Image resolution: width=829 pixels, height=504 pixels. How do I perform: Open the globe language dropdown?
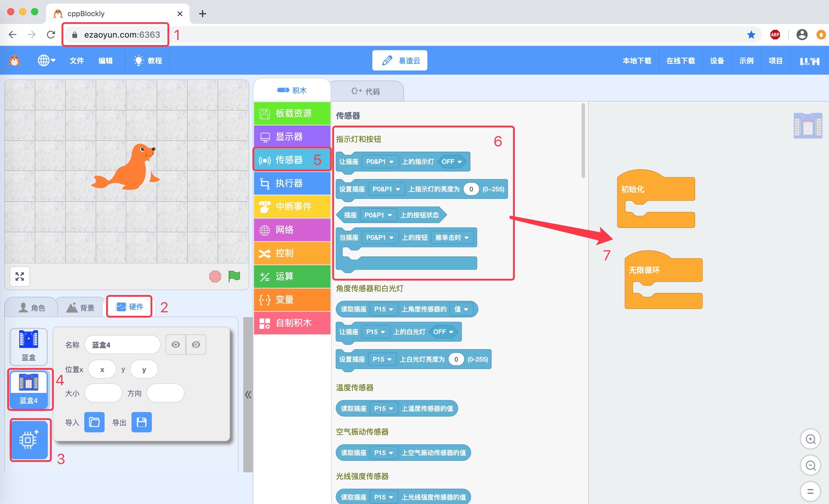[46, 61]
